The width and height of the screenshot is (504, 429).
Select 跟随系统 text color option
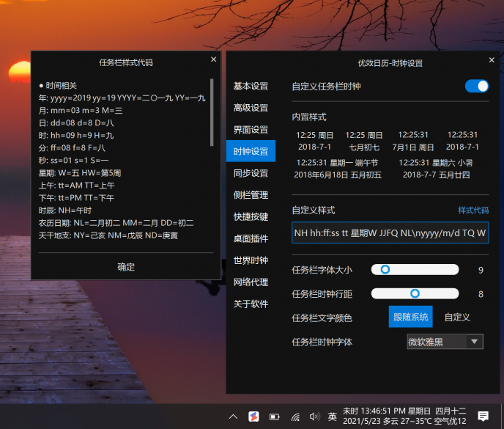coord(410,317)
